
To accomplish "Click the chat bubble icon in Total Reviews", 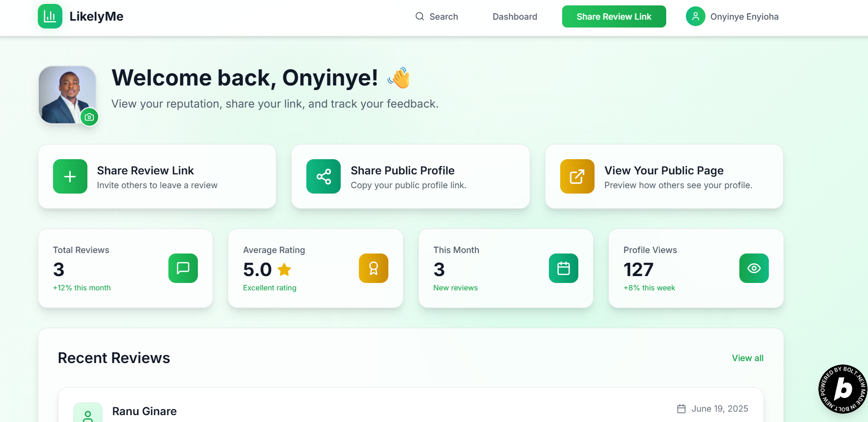I will pos(183,268).
